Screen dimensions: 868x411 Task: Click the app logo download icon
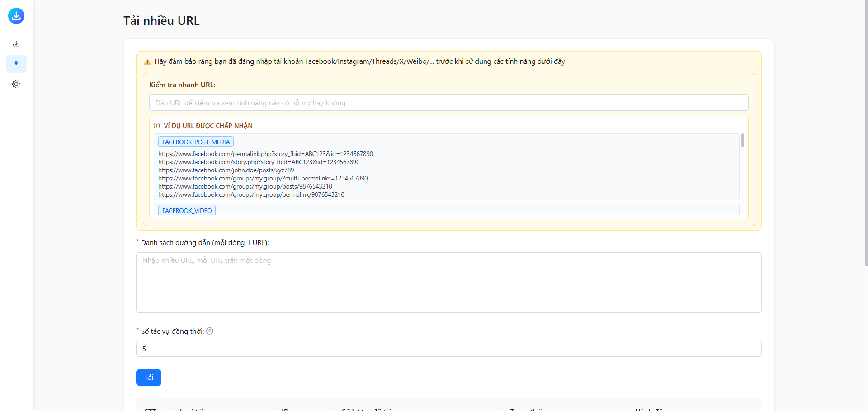[x=16, y=16]
